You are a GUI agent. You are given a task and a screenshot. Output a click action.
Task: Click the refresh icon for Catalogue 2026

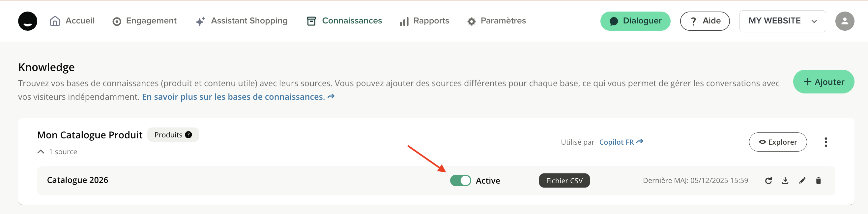(768, 181)
